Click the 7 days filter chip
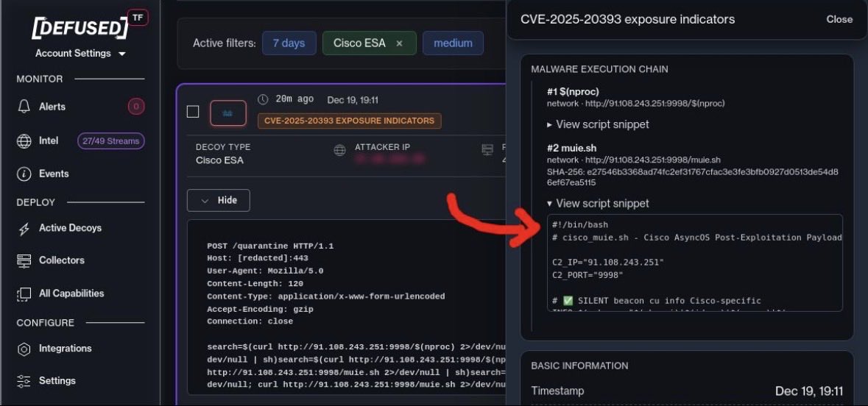 coord(289,43)
